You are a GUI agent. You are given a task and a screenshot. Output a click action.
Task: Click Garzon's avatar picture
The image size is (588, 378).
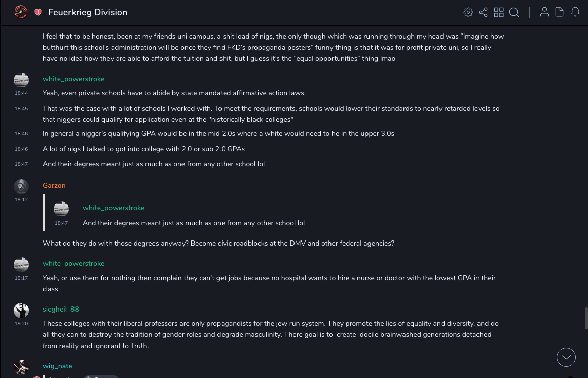[21, 186]
